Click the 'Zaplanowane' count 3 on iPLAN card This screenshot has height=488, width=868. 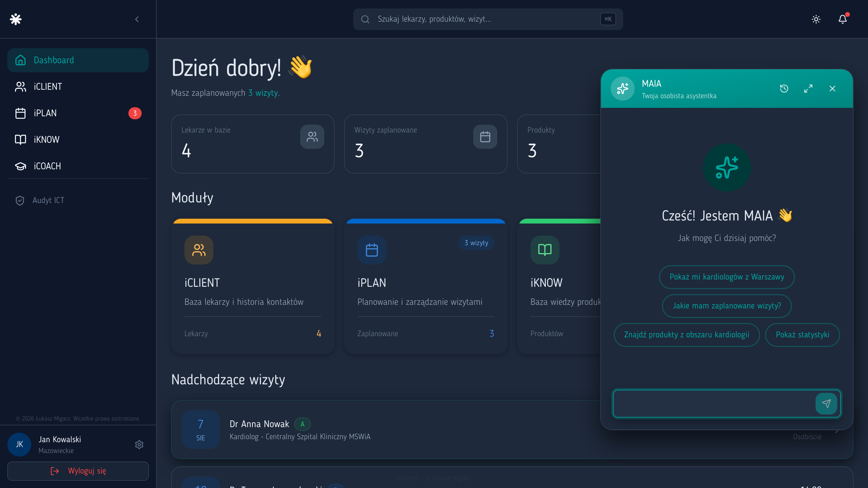pyautogui.click(x=492, y=334)
